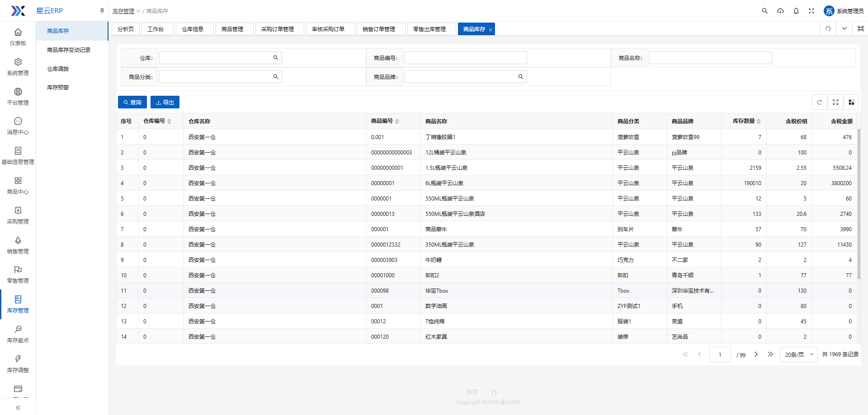
Task: Click the 导出 export button
Action: point(165,103)
